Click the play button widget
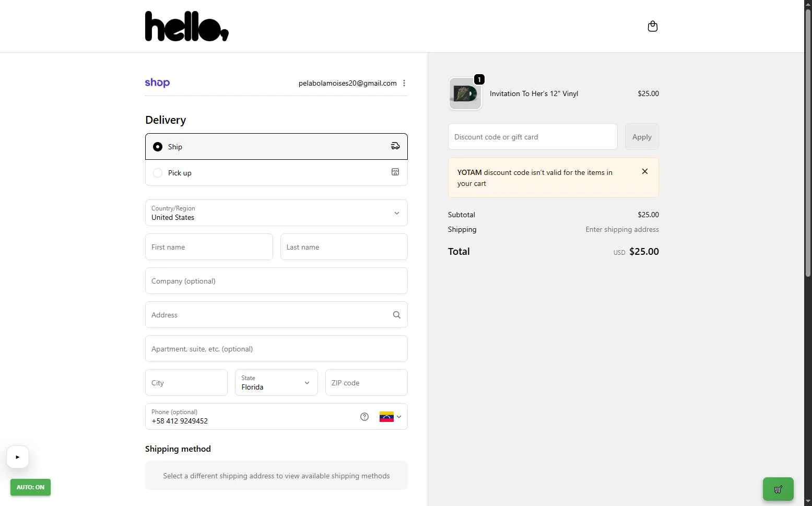Screen dimensions: 812x506 18,457
